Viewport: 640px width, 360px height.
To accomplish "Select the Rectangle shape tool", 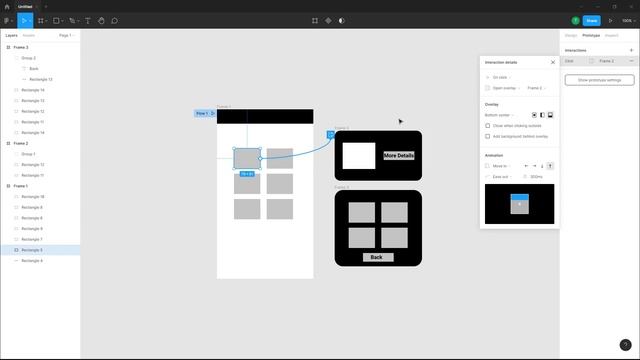I will (x=56, y=21).
